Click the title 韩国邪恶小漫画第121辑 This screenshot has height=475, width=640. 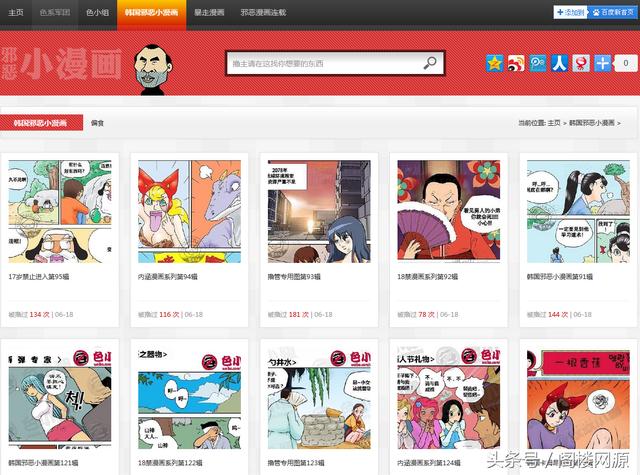43,463
